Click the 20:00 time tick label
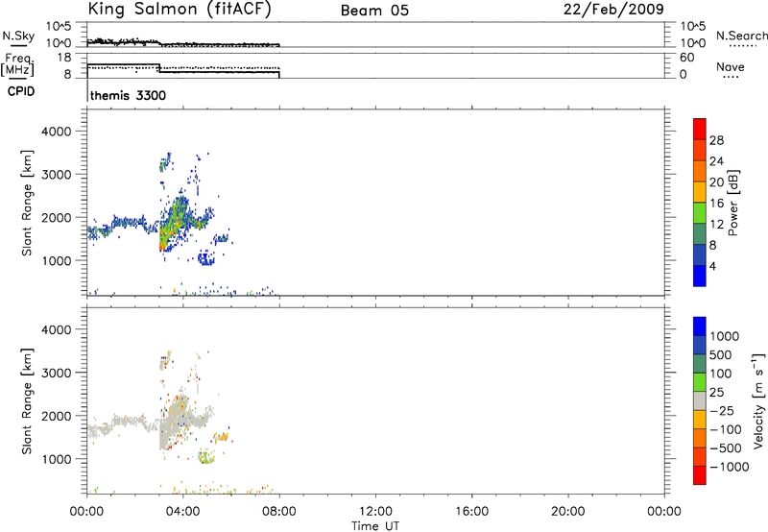The width and height of the screenshot is (768, 532). coord(568,512)
